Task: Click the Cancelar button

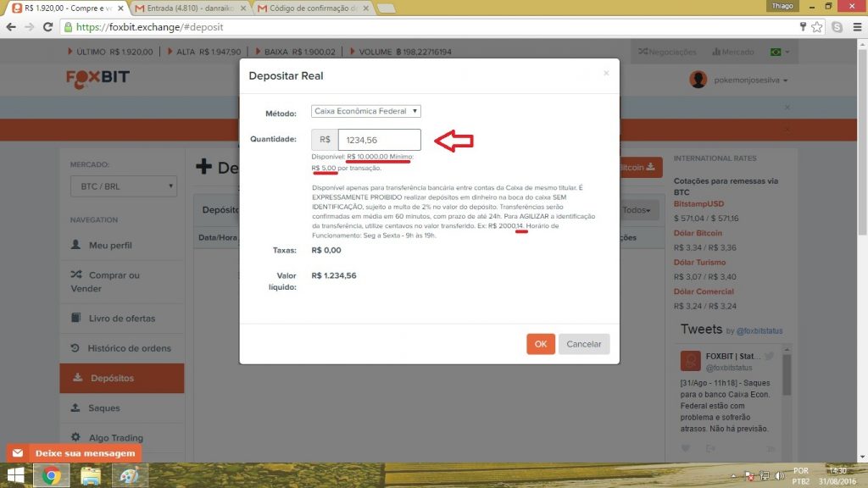Action: point(583,344)
